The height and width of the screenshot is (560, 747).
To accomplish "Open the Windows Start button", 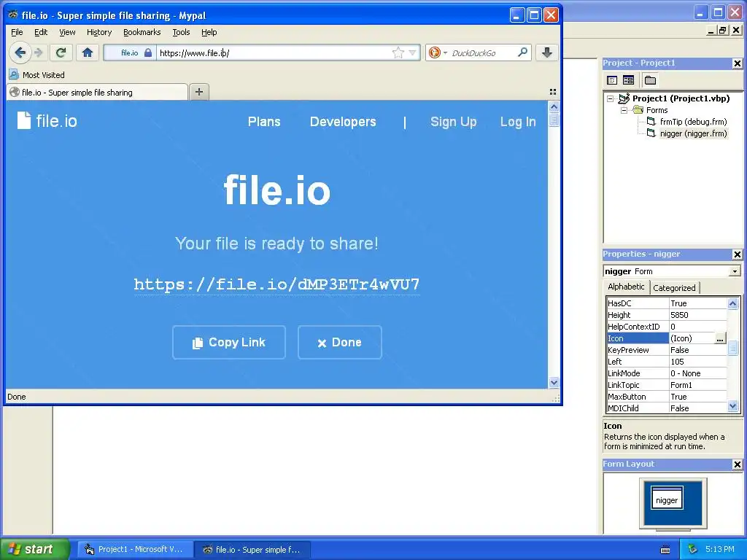I will pos(34,549).
